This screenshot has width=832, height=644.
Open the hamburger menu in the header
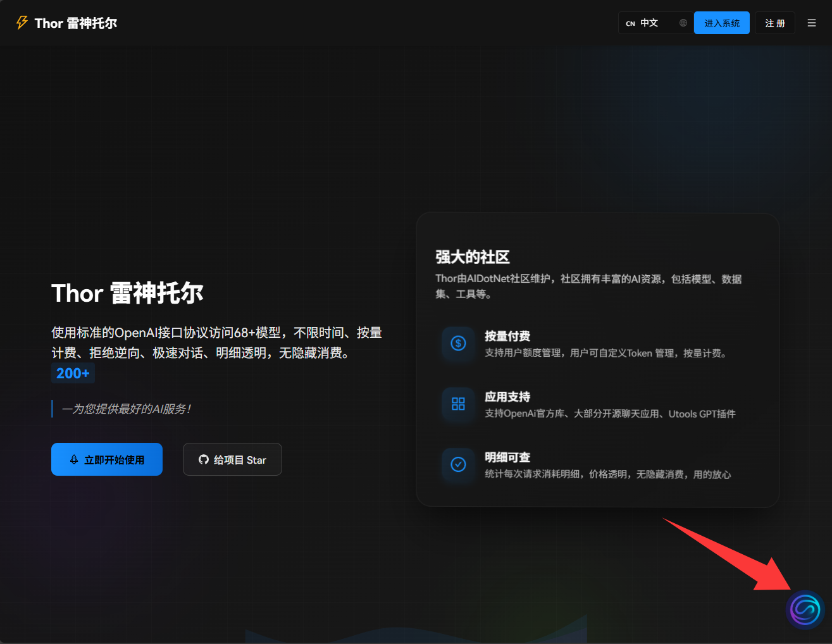[x=812, y=23]
